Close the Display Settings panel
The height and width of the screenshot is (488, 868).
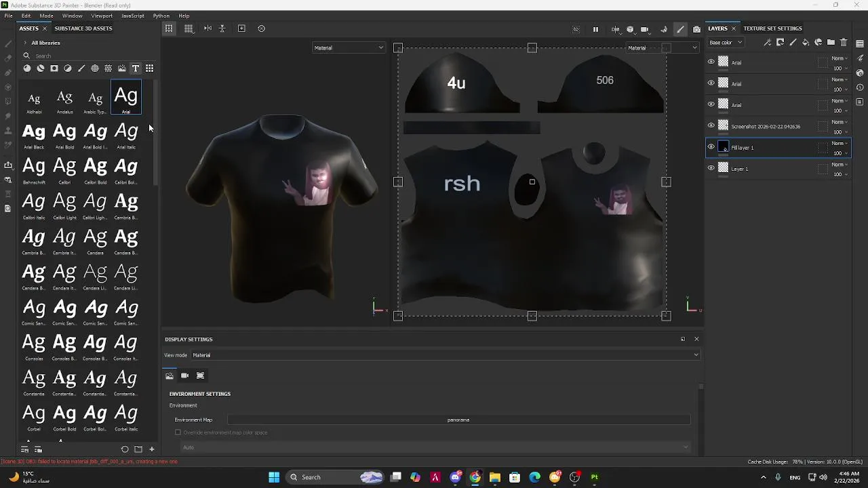[696, 339]
